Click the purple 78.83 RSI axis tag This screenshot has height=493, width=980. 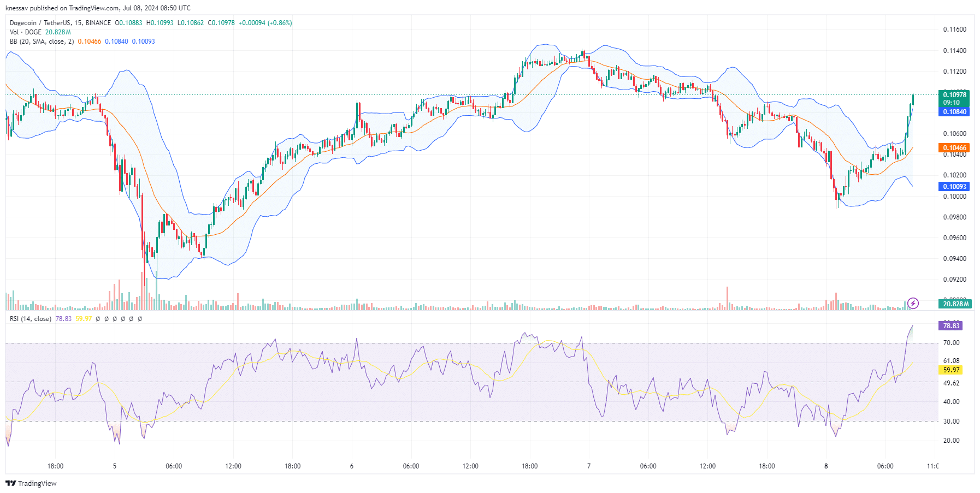click(x=951, y=326)
